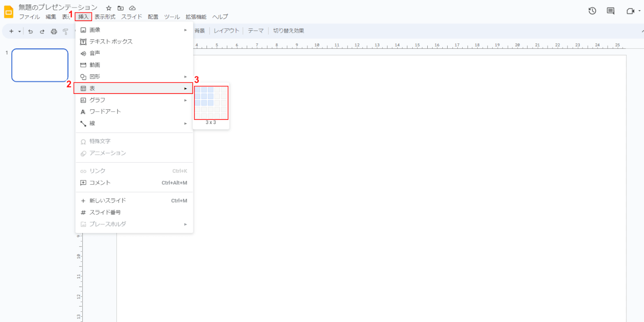Star the presentation with the star icon
This screenshot has width=644, height=322.
coord(109,8)
